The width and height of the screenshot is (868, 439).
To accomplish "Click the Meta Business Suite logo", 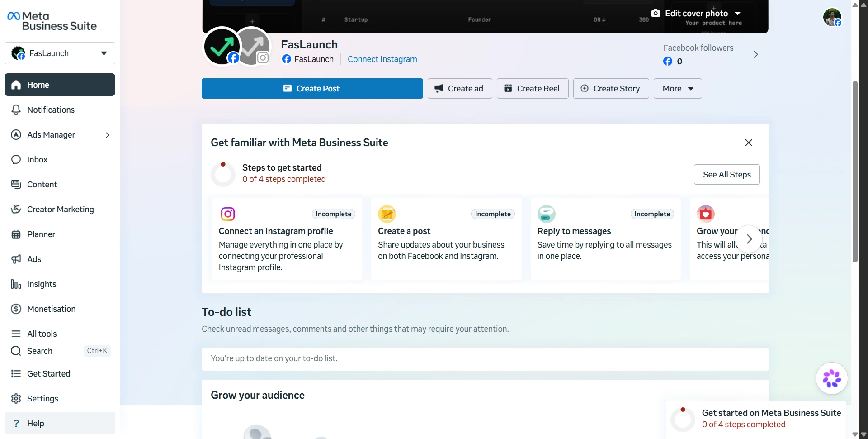I will (x=52, y=21).
